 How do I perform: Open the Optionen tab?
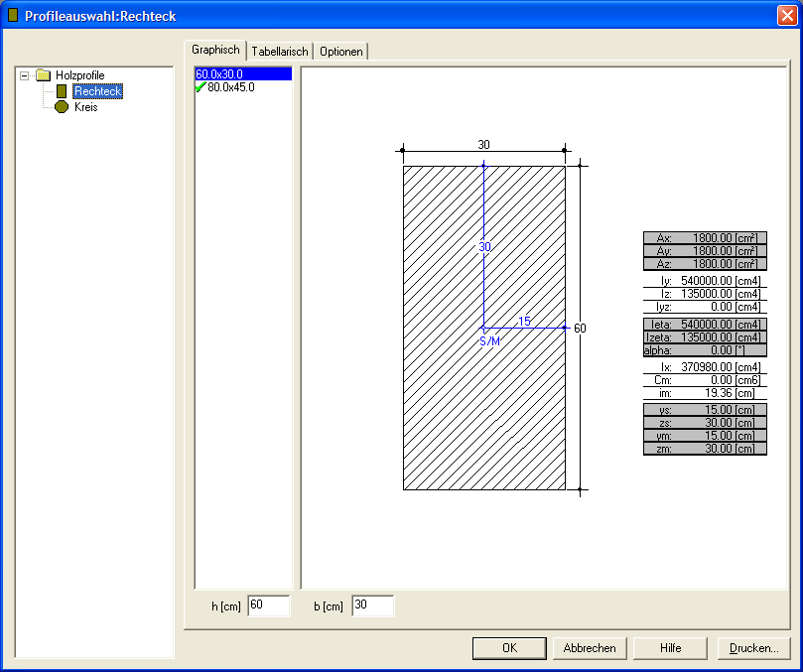point(340,51)
